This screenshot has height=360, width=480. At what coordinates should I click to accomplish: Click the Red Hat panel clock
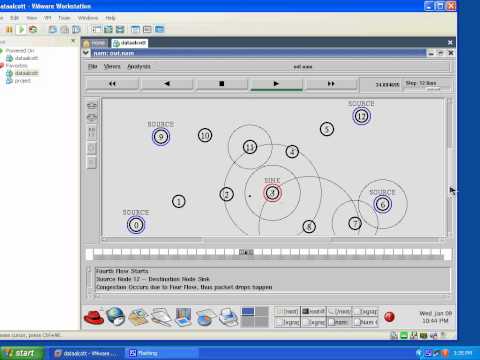coord(435,317)
